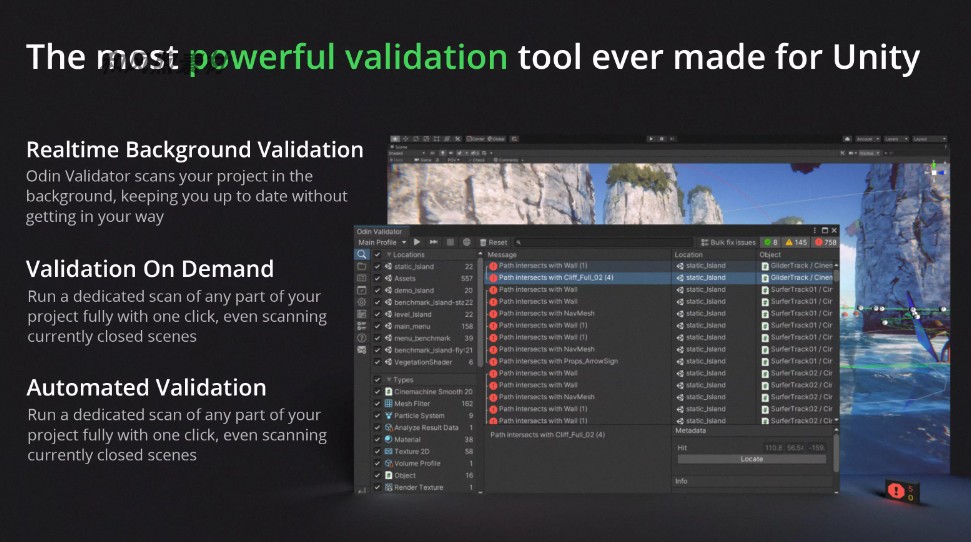The width and height of the screenshot is (971, 542).
Task: Click the stop square in the validator toolbar
Action: 450,242
